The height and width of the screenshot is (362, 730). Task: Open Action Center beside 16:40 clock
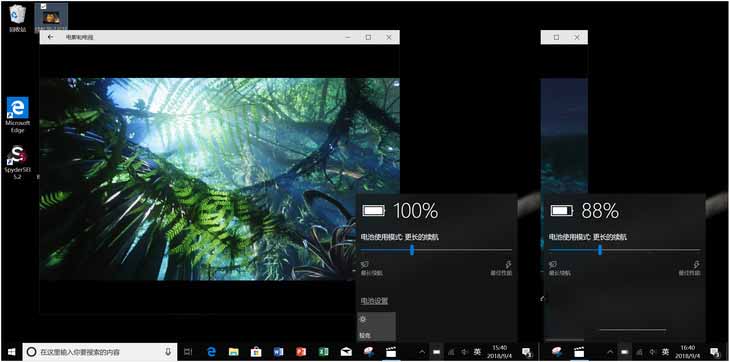(x=715, y=352)
